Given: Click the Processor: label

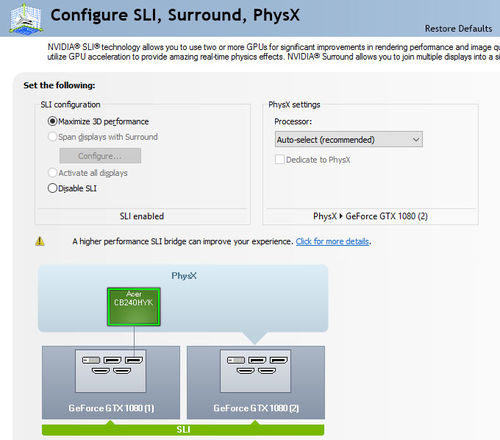Looking at the screenshot, I should click(293, 121).
